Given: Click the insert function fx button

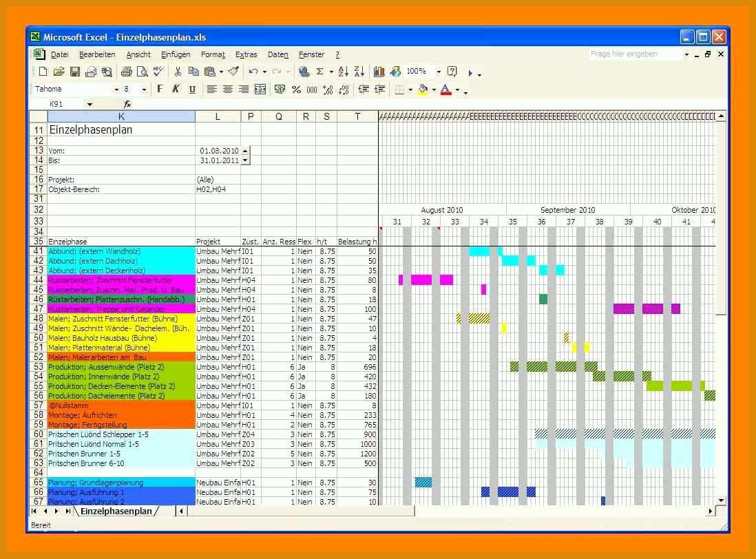Looking at the screenshot, I should click(127, 104).
